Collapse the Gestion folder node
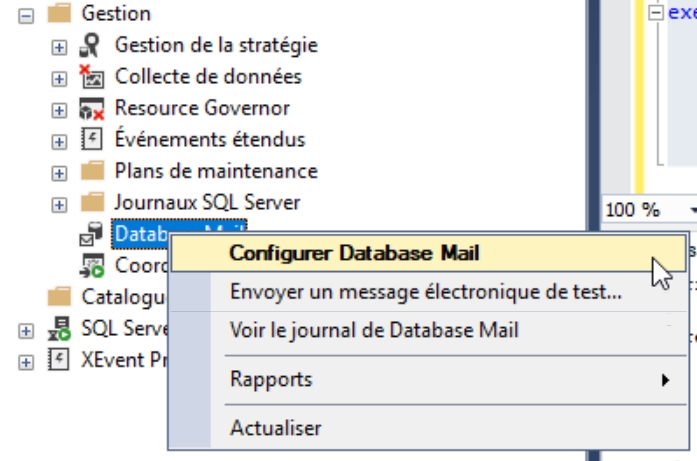The width and height of the screenshot is (697, 461). (27, 15)
